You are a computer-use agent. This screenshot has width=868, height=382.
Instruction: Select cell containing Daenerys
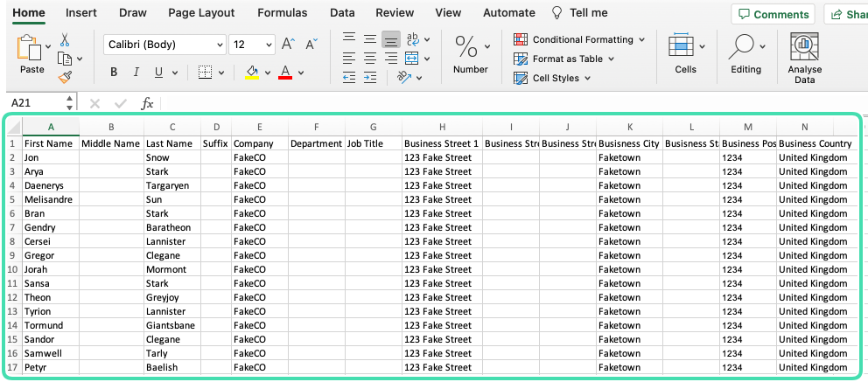(51, 185)
